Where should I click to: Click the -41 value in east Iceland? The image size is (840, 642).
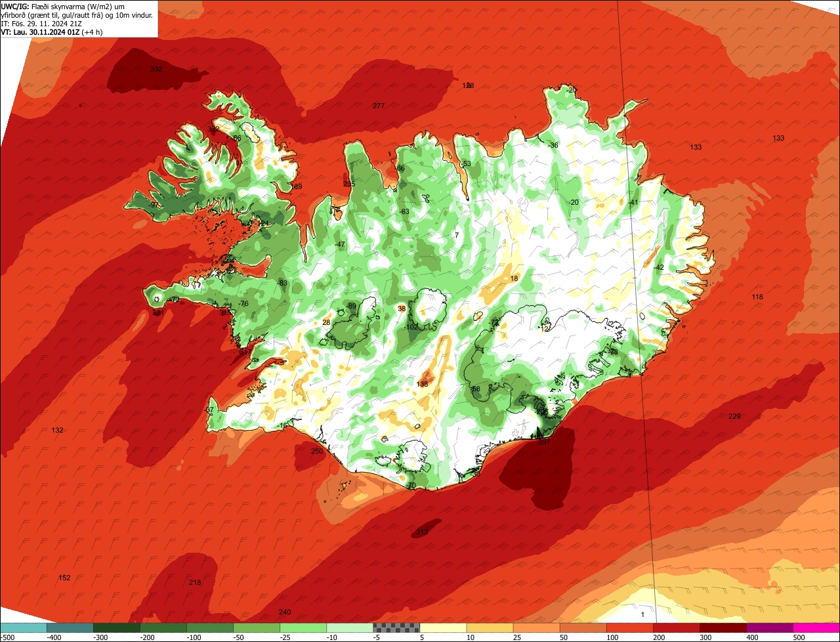click(x=633, y=202)
